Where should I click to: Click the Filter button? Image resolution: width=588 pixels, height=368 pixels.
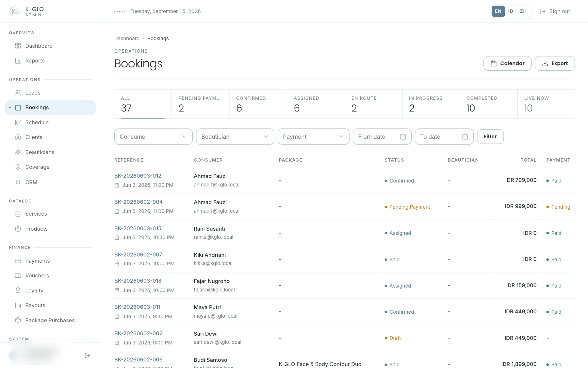(490, 137)
